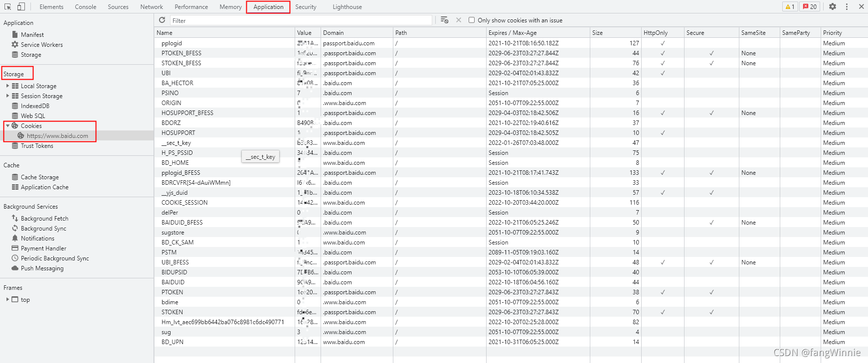Open Application Cache item
This screenshot has width=868, height=363.
pos(44,187)
